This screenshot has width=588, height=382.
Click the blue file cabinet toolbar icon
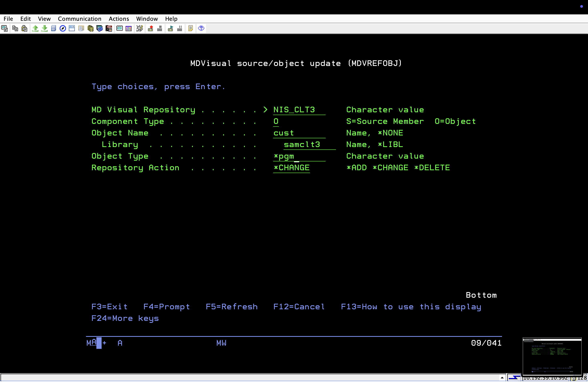(53, 28)
